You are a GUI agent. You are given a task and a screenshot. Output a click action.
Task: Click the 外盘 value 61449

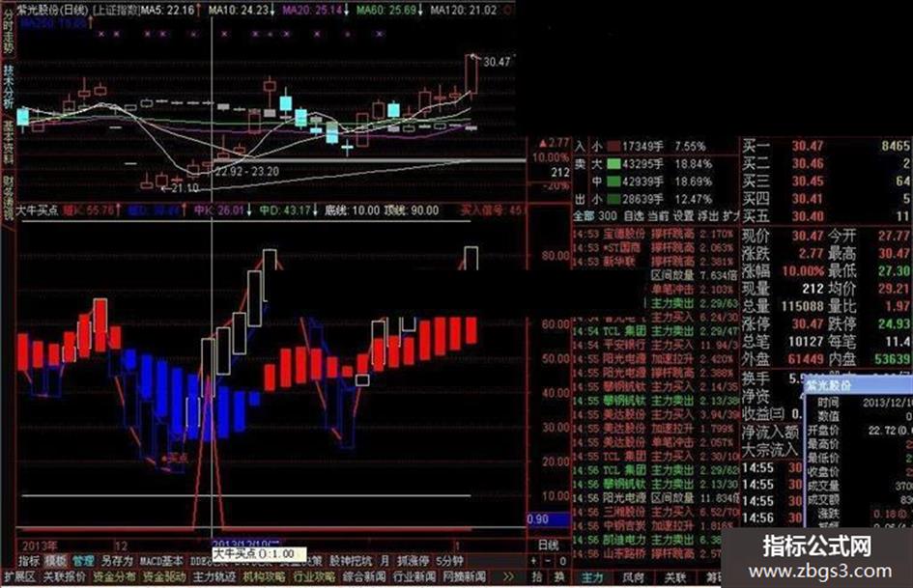click(806, 359)
